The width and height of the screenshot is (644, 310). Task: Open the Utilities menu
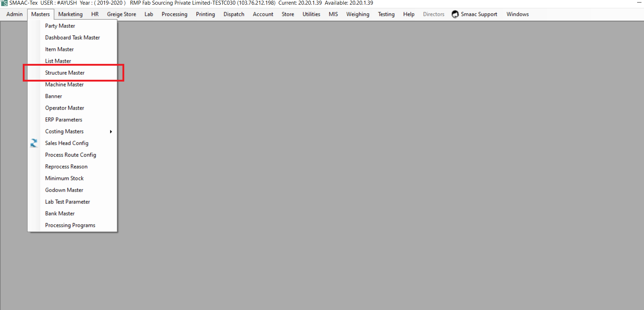tap(311, 14)
